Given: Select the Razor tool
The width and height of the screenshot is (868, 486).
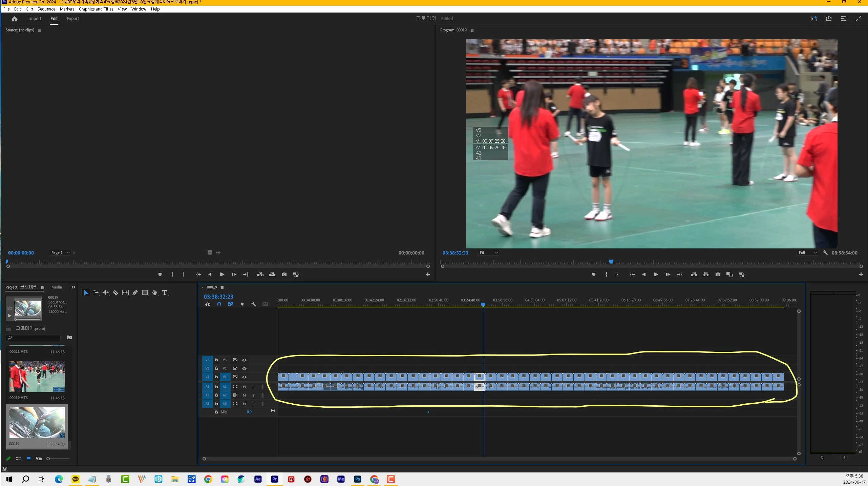Looking at the screenshot, I should pyautogui.click(x=115, y=292).
